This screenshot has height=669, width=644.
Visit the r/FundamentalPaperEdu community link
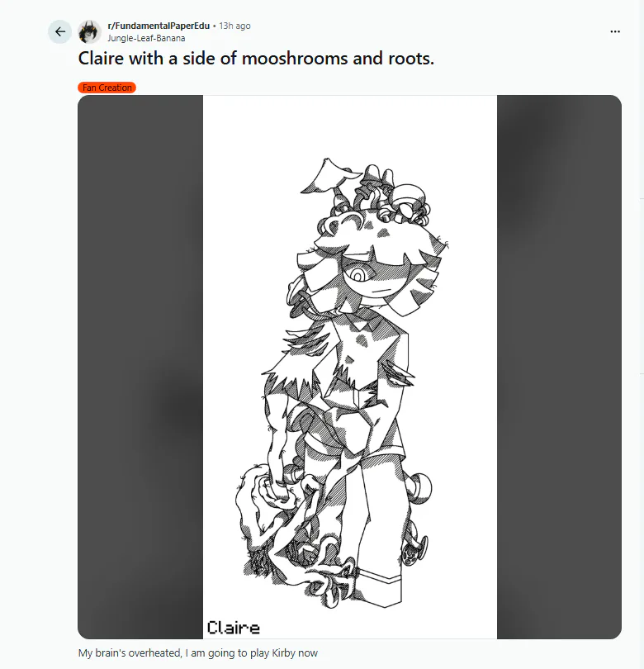(x=159, y=26)
